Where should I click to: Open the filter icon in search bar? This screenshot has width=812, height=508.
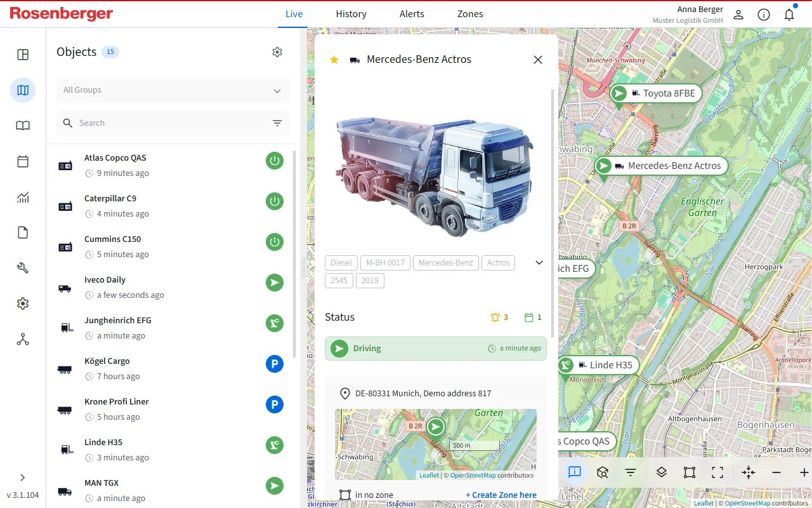pyautogui.click(x=277, y=123)
